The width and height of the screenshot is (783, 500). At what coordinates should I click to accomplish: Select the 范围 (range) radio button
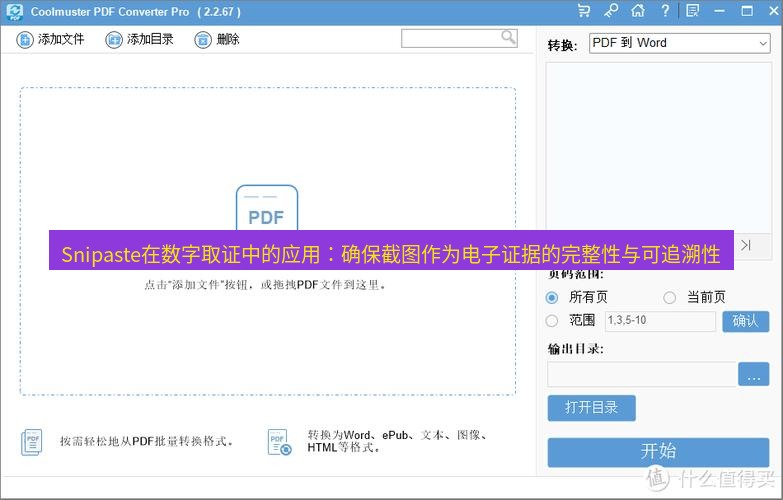[x=552, y=321]
